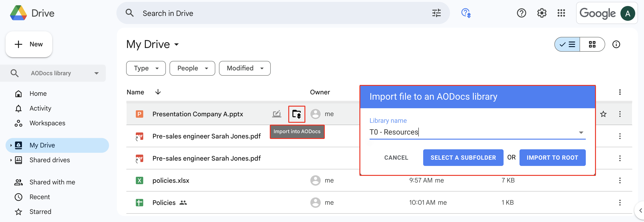The width and height of the screenshot is (644, 222).
Task: Open the view details info icon
Action: pos(616,45)
